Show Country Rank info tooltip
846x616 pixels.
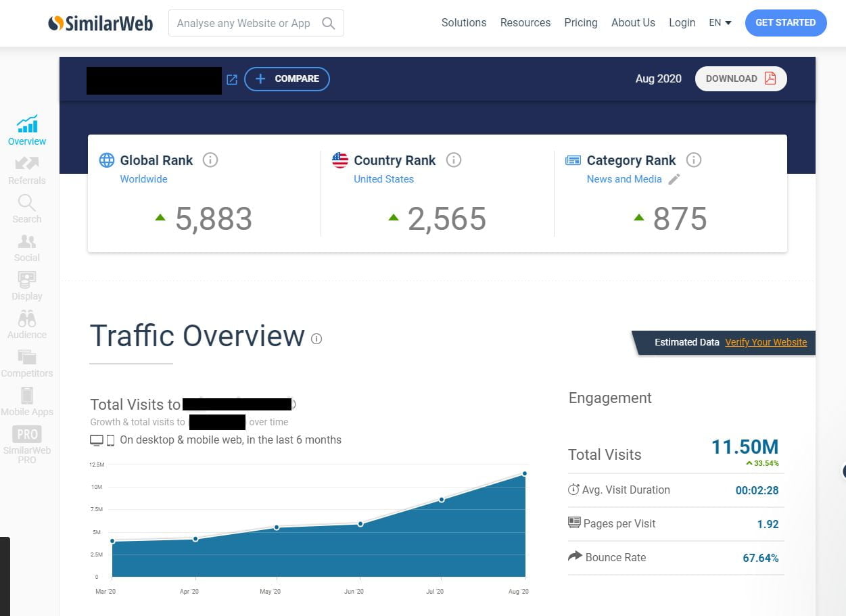point(454,160)
